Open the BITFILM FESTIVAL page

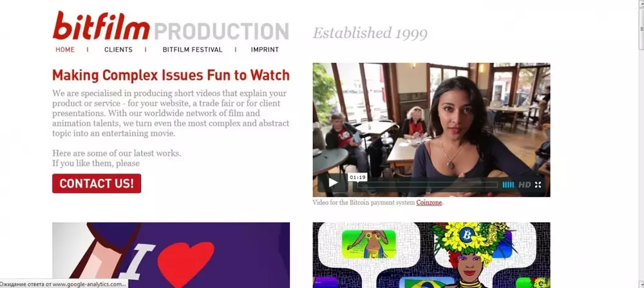pos(192,50)
